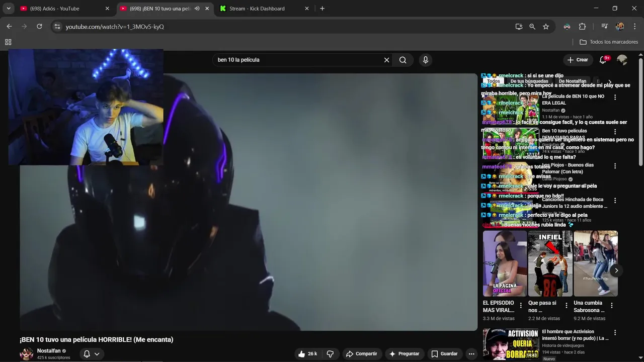Image resolution: width=644 pixels, height=362 pixels.
Task: Open the site information icon in address bar
Action: pyautogui.click(x=57, y=27)
